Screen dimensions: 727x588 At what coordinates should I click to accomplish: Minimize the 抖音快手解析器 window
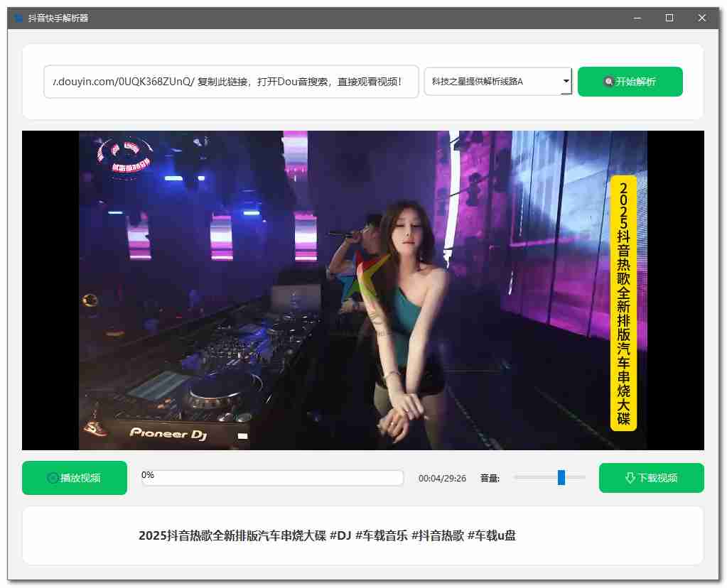pos(637,18)
